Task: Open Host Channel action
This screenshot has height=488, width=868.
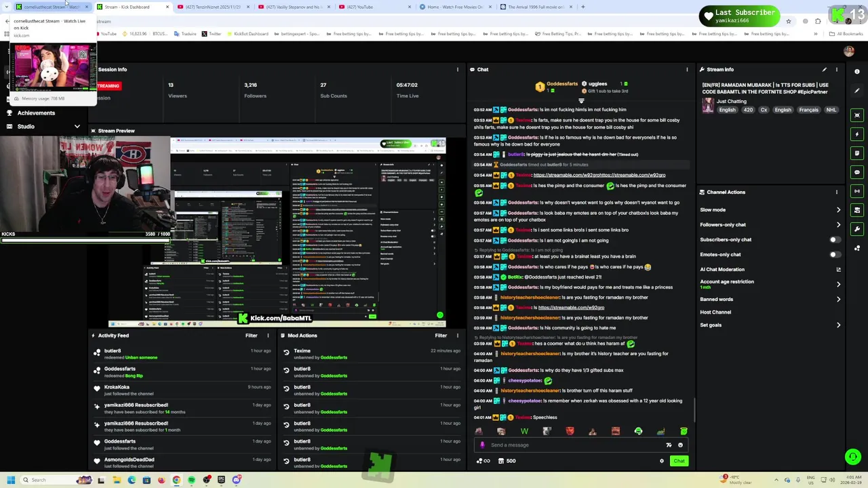Action: (x=715, y=312)
